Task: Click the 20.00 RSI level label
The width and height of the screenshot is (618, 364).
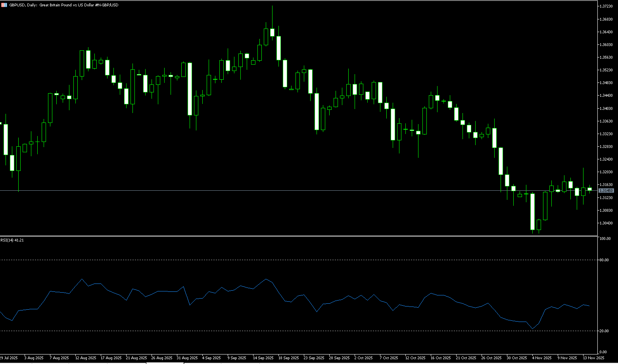Action: pos(604,331)
